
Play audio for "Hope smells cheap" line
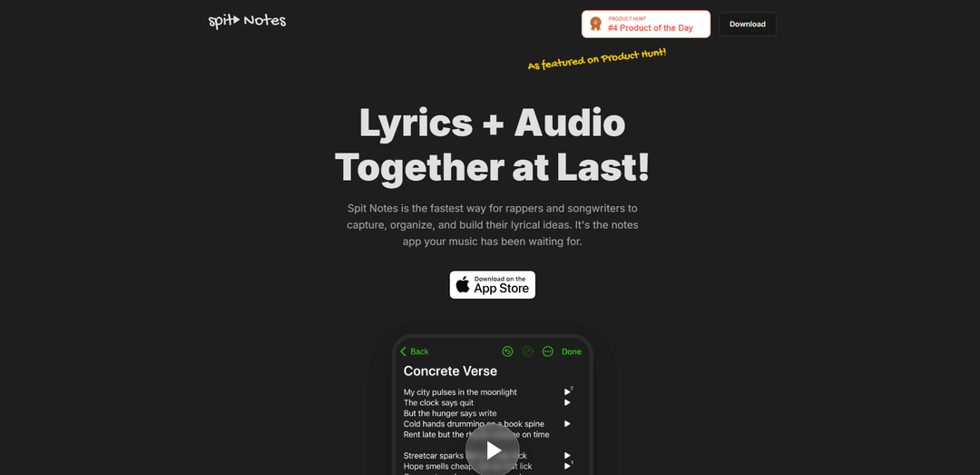pos(567,466)
